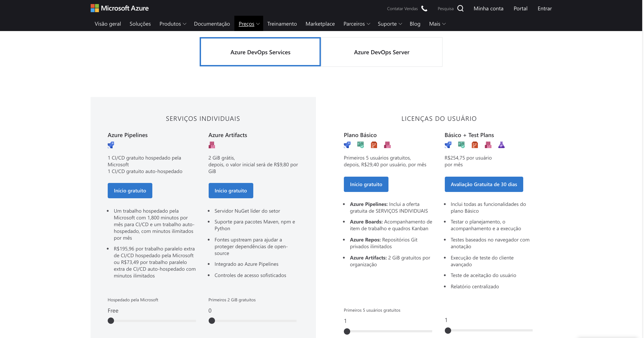
Task: Open the Visão geral nav item
Action: [108, 24]
